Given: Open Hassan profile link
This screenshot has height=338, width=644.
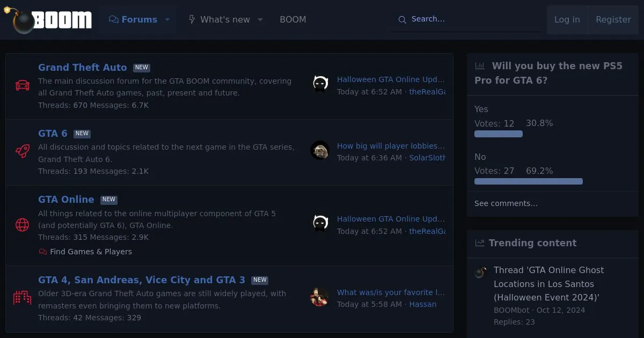Looking at the screenshot, I should [x=423, y=304].
